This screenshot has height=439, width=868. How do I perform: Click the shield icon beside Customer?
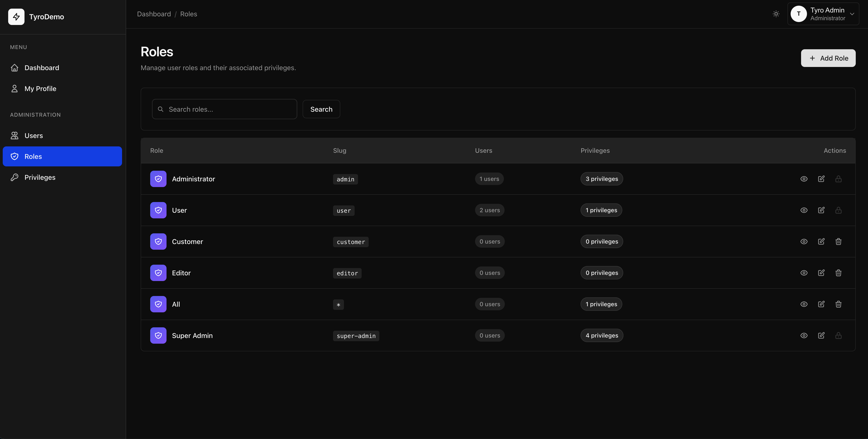coord(158,242)
